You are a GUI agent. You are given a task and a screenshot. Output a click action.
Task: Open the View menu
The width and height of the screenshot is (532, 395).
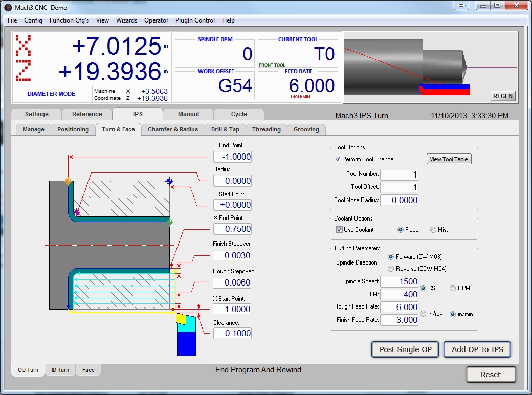coord(102,20)
